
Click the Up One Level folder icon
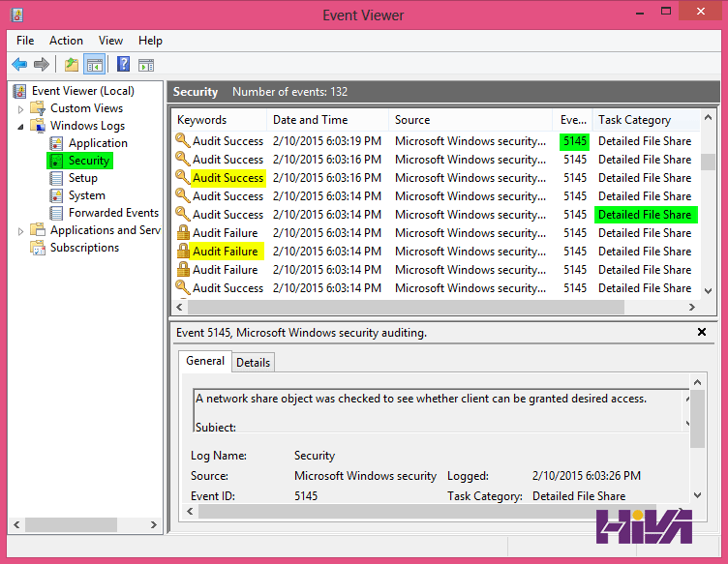(72, 64)
